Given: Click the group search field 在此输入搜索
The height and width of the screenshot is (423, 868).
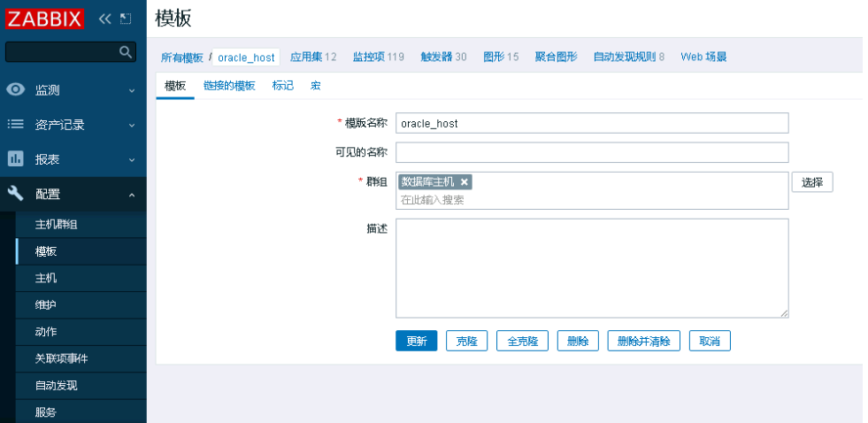Looking at the screenshot, I should tap(592, 200).
